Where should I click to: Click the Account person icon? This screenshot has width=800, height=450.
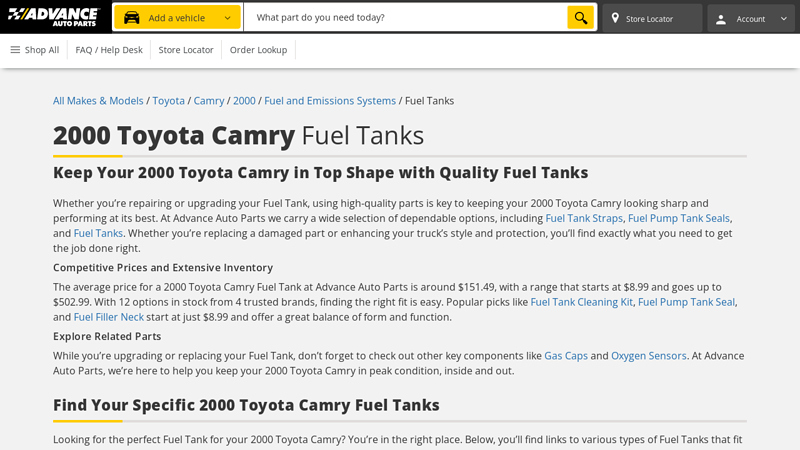click(x=720, y=19)
